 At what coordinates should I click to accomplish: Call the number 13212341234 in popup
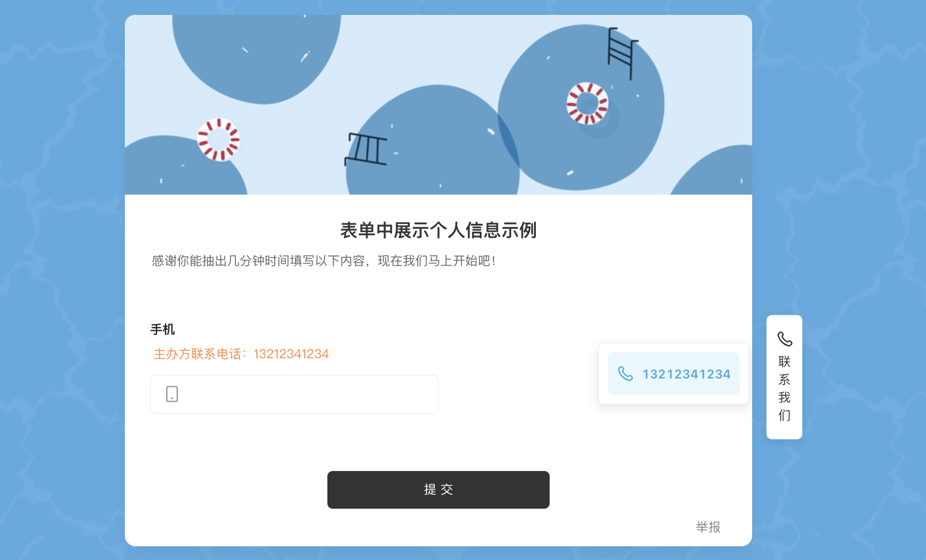coord(673,374)
